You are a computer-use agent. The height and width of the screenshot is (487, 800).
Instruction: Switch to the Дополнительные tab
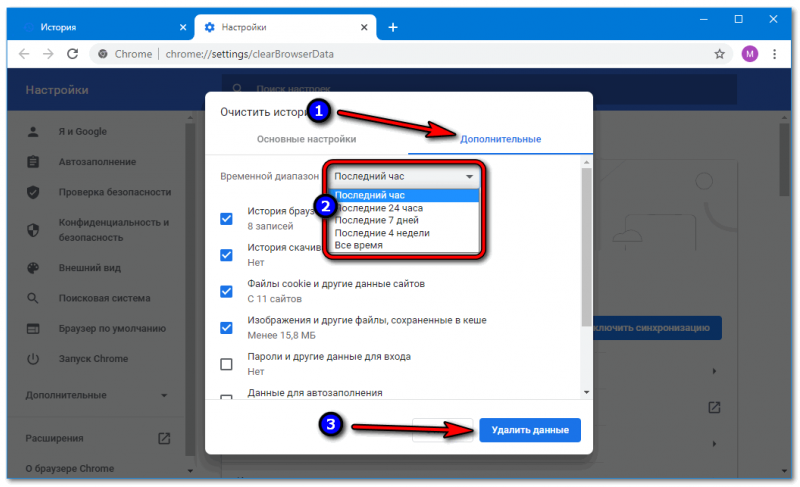[x=500, y=139]
